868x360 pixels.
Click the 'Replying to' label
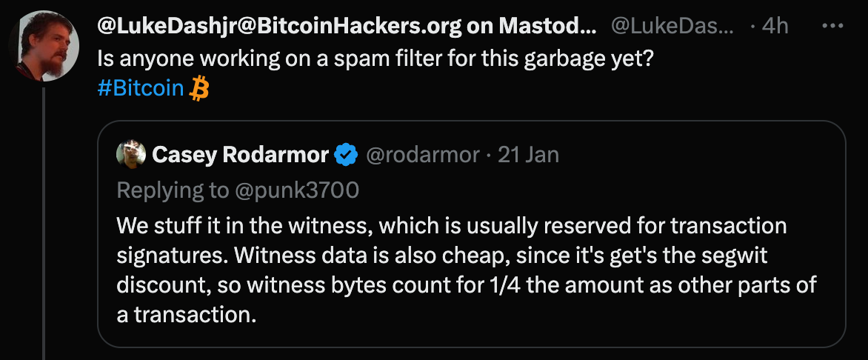[172, 190]
